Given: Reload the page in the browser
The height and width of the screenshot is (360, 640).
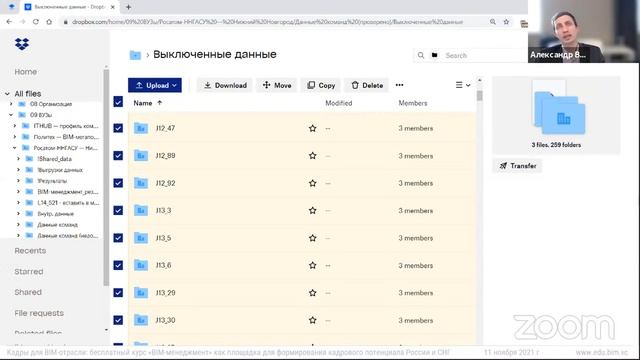Looking at the screenshot, I should click(x=36, y=22).
